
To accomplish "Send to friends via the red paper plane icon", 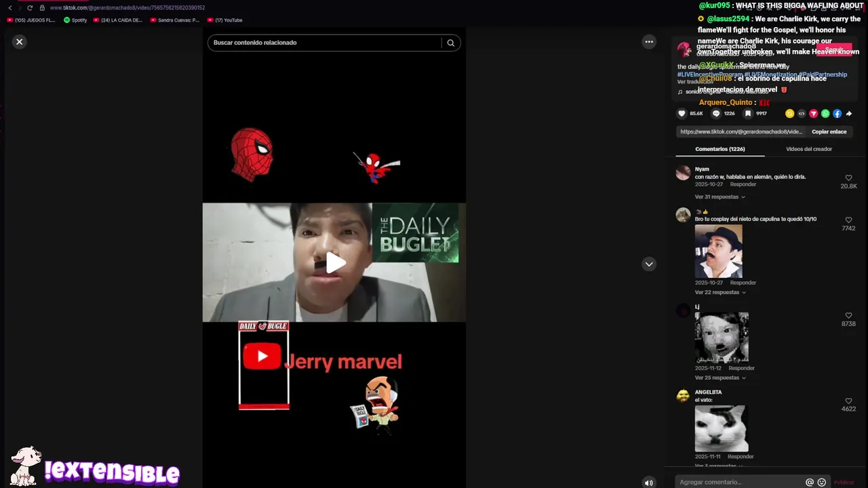I will (813, 114).
